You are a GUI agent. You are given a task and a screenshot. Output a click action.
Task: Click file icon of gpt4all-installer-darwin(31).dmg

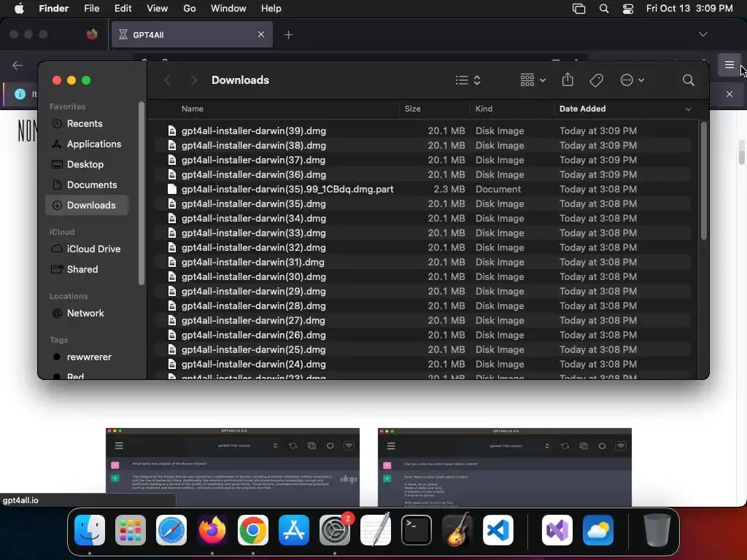[x=172, y=262]
